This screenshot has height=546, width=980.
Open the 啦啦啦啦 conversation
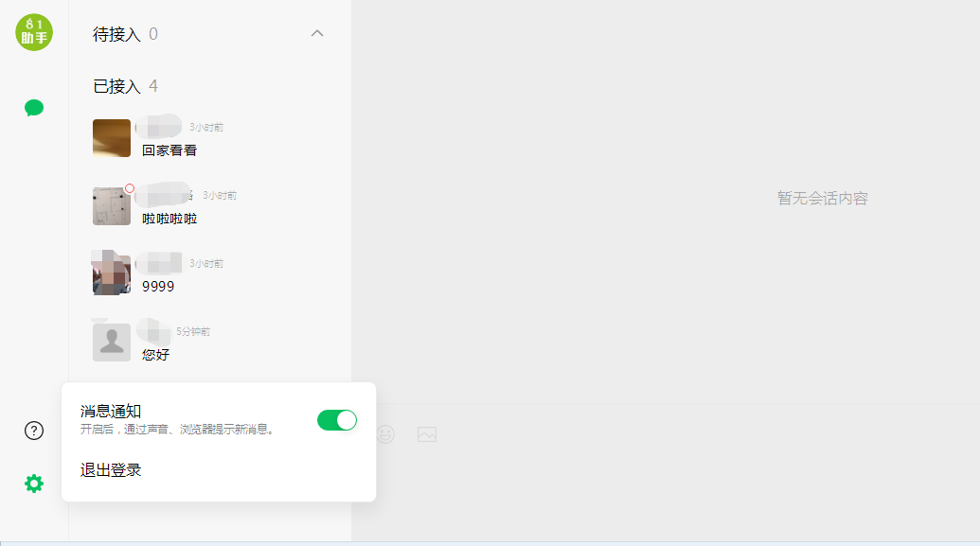pos(209,206)
